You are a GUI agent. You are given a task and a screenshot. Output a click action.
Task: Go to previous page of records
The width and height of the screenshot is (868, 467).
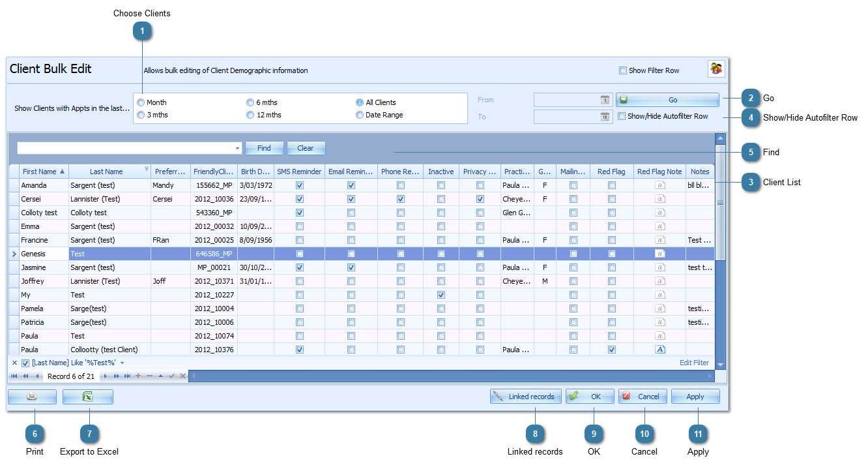coord(25,376)
